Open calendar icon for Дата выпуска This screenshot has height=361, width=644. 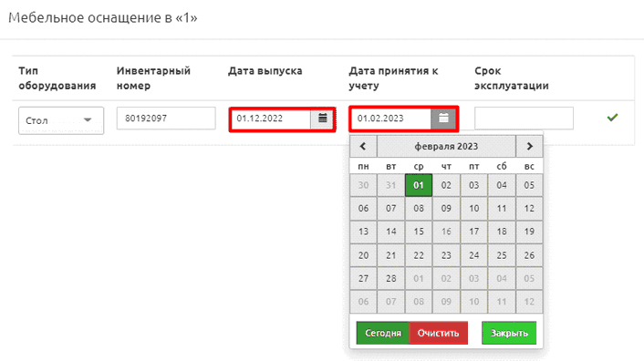[323, 119]
